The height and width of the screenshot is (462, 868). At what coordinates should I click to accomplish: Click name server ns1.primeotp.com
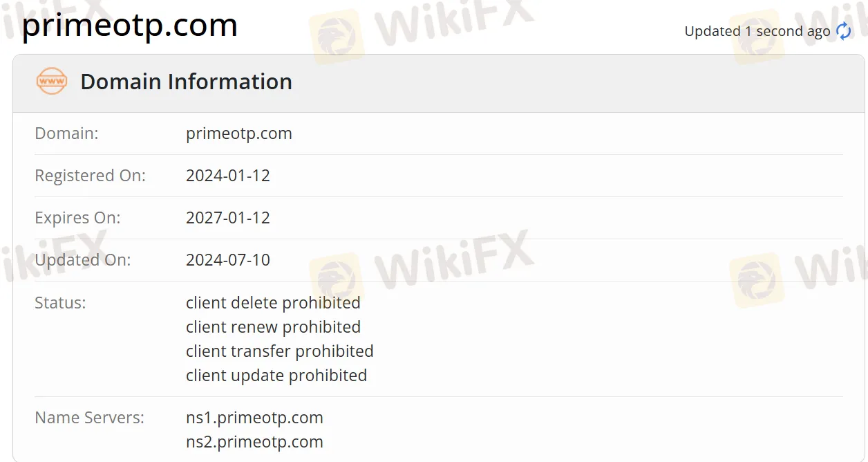254,418
